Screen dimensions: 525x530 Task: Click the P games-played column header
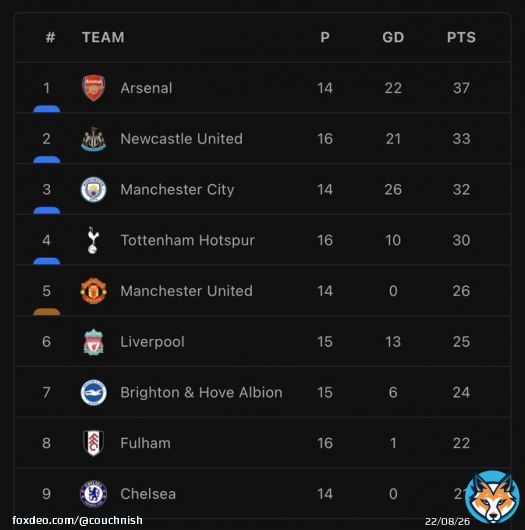(x=325, y=37)
